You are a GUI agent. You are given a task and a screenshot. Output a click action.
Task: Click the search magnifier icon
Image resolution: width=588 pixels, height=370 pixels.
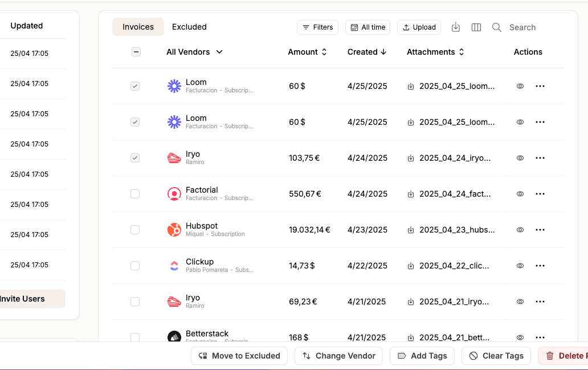(496, 27)
